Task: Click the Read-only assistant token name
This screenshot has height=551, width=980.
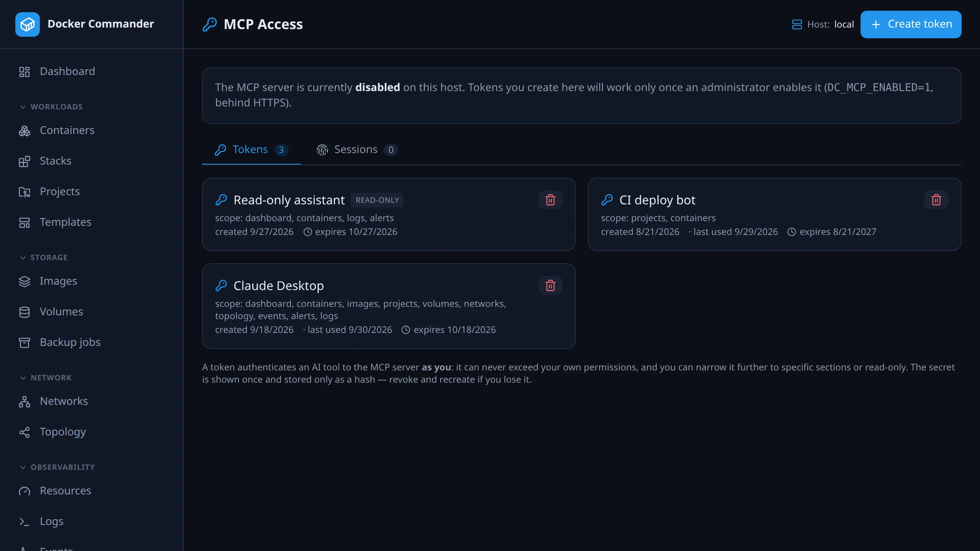Action: pos(289,200)
